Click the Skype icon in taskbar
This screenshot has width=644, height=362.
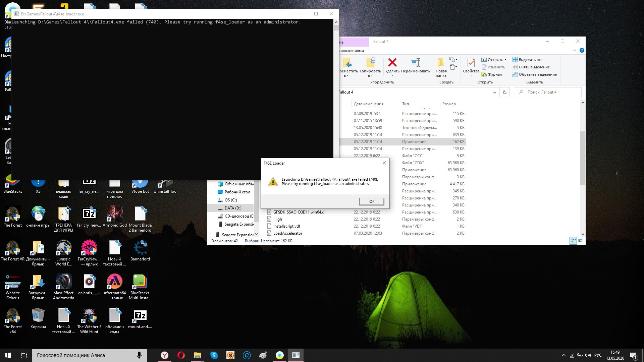pos(214,355)
